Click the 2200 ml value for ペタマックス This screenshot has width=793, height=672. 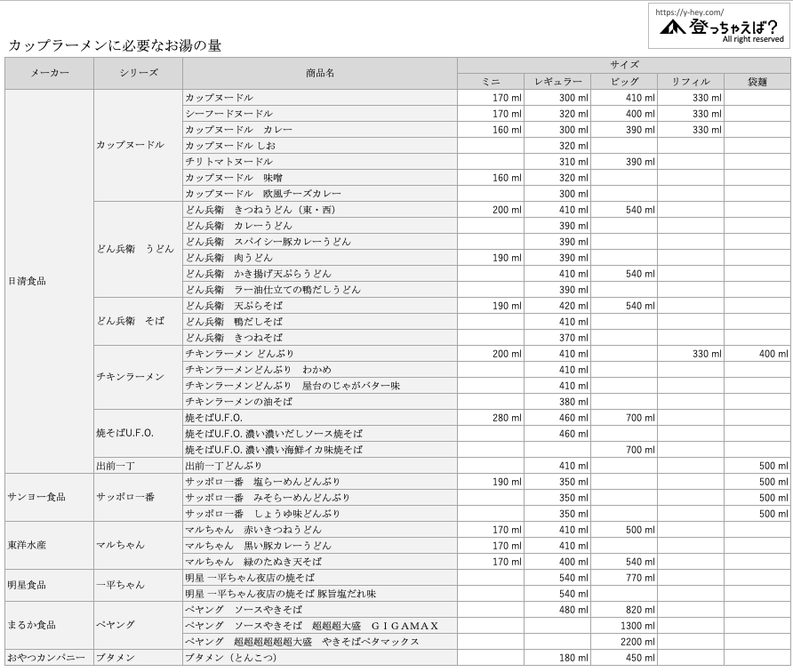pos(624,642)
